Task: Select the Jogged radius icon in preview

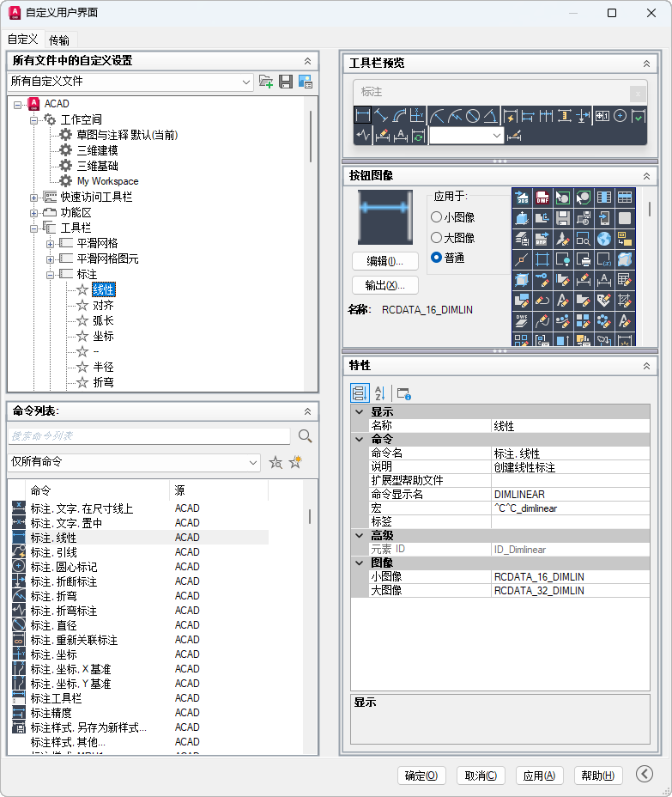Action: coord(455,116)
